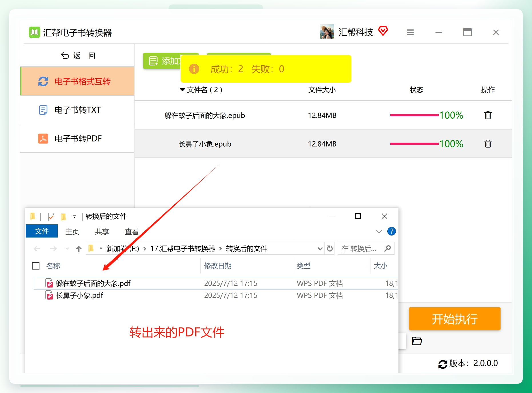Click PDF icon of 长鼻子小象.pdf
Viewport: 532px width, 393px height.
[x=49, y=295]
